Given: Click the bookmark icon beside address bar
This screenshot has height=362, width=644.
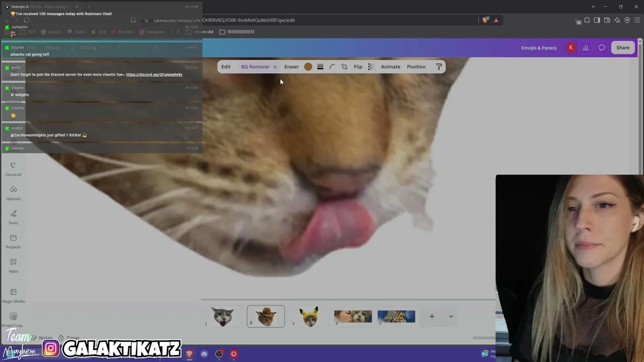Looking at the screenshot, I should coord(133,20).
